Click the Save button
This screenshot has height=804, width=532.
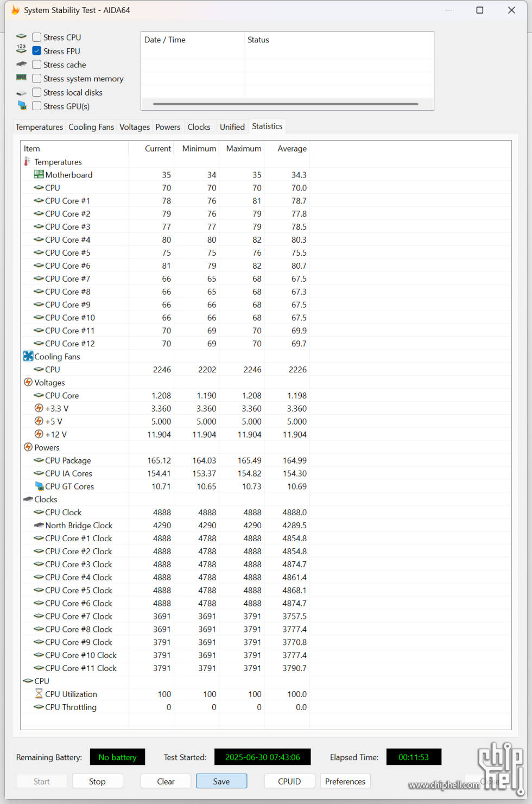click(221, 781)
